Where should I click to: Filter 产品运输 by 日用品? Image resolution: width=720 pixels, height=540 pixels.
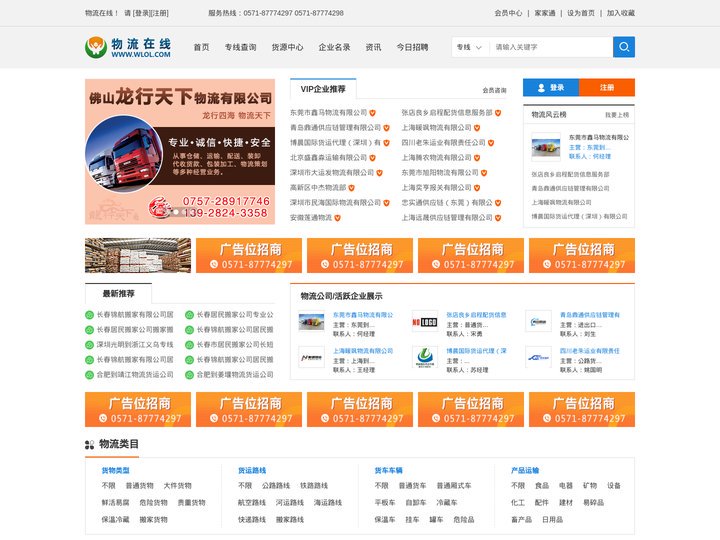click(x=552, y=520)
